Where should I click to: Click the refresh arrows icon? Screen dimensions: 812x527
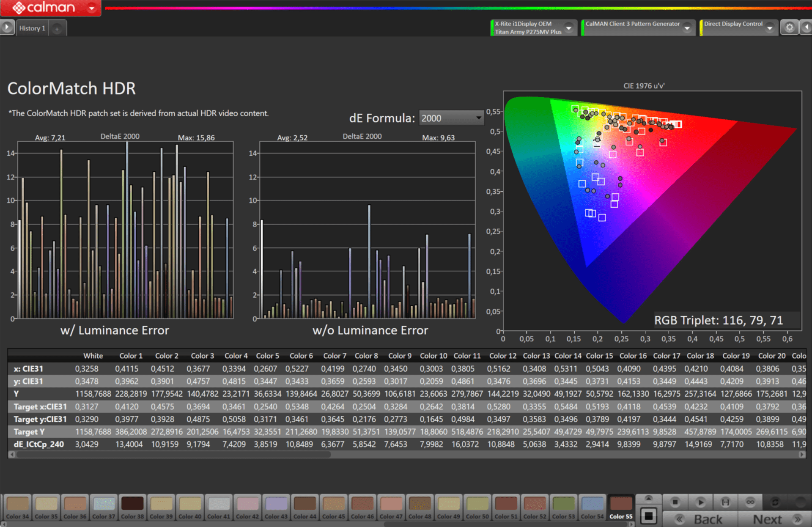click(x=775, y=502)
